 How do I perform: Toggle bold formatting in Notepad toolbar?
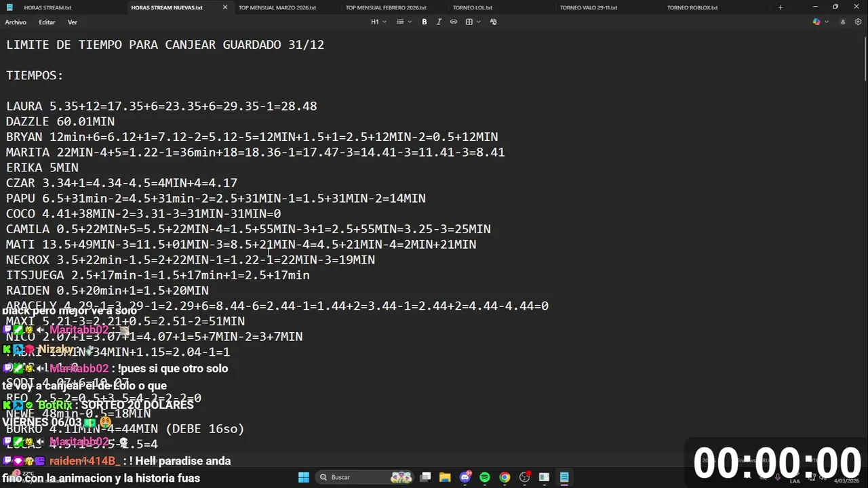click(425, 22)
